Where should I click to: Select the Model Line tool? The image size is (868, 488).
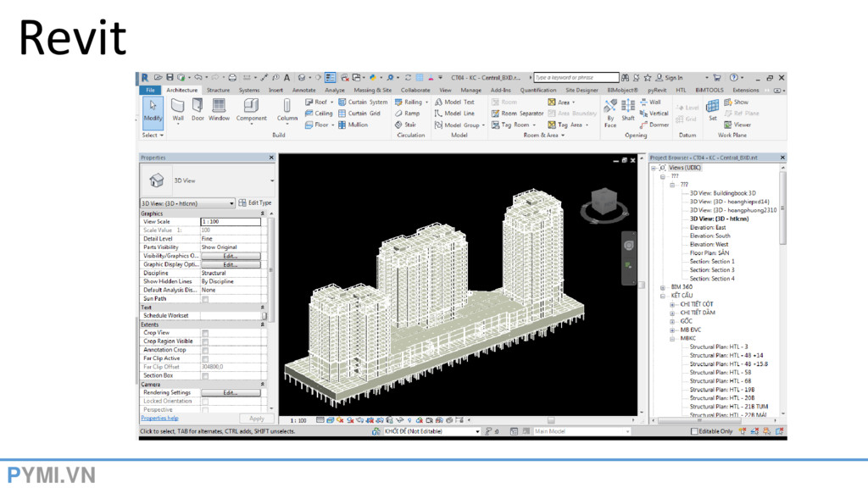click(454, 114)
